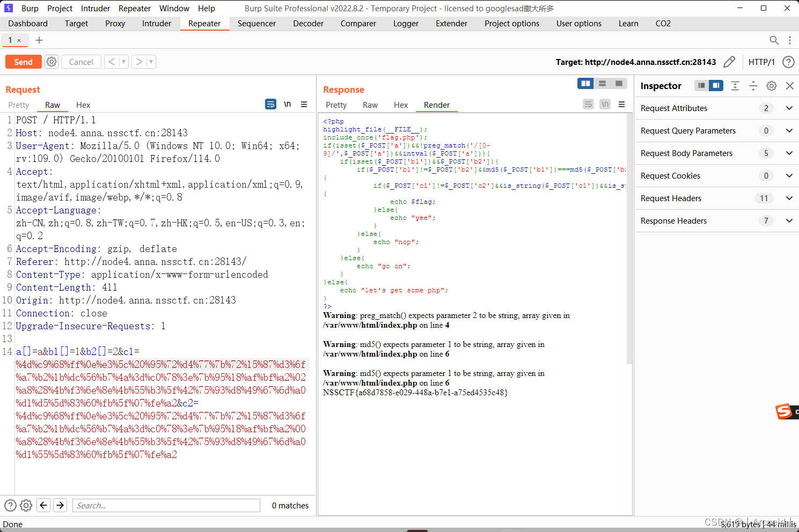Close Repeater tab 1
Viewport: 799px width, 532px height.
coord(19,41)
